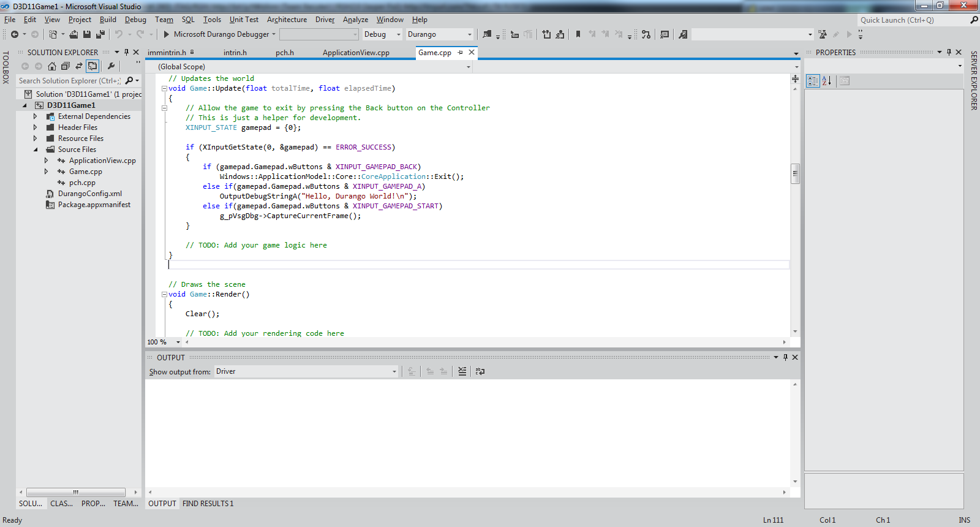Click the Home icon in Solution Explorer
980x527 pixels.
tap(52, 66)
